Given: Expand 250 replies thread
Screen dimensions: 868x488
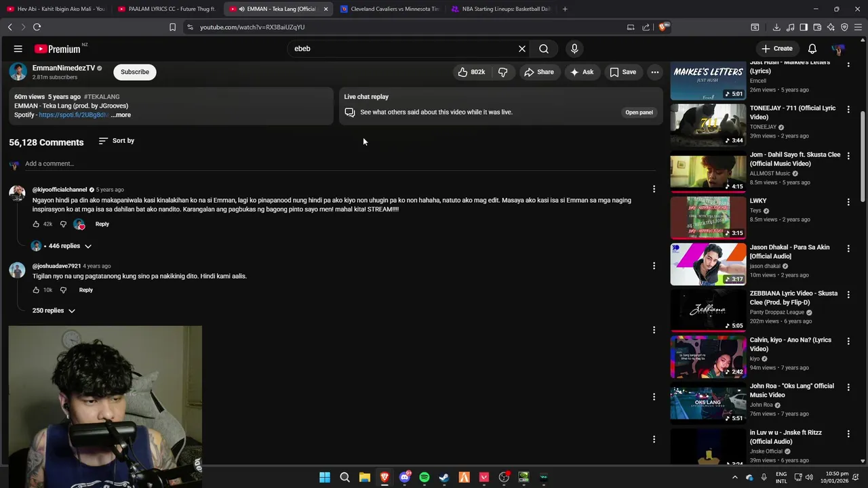Looking at the screenshot, I should tap(54, 310).
